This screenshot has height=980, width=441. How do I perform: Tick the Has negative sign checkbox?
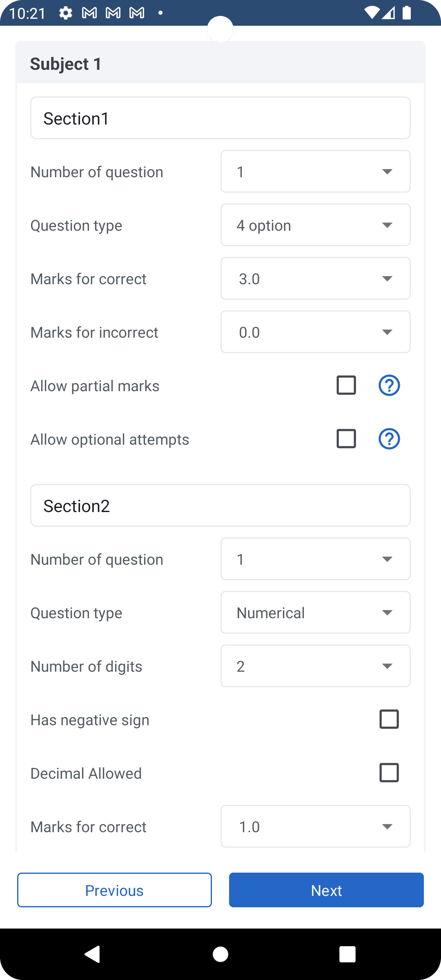click(x=389, y=719)
